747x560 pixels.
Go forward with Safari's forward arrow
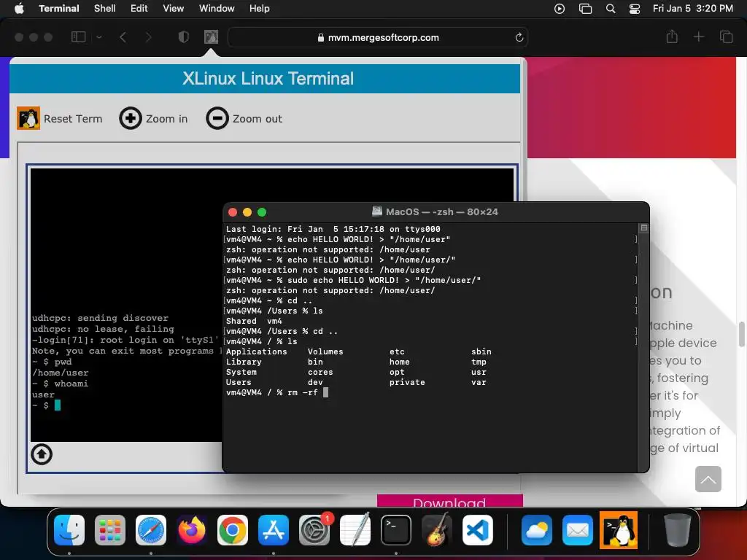point(148,37)
